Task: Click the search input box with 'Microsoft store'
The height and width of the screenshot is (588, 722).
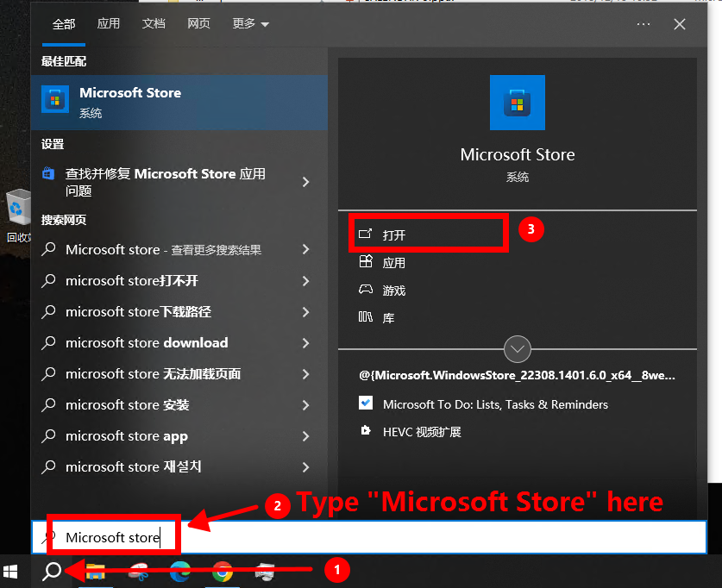Action: click(369, 538)
